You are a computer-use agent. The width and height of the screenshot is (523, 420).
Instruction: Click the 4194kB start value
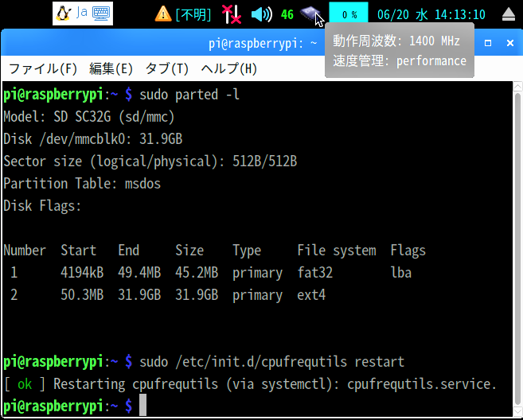tap(82, 273)
